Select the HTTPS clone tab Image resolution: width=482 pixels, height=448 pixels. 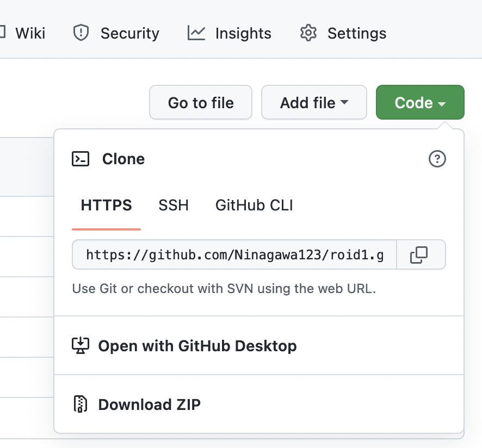click(107, 206)
